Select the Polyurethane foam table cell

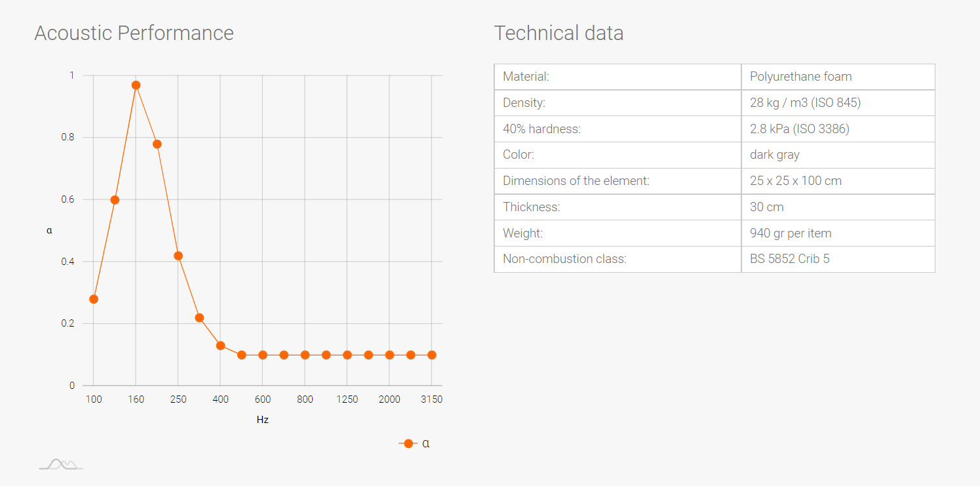pos(838,77)
